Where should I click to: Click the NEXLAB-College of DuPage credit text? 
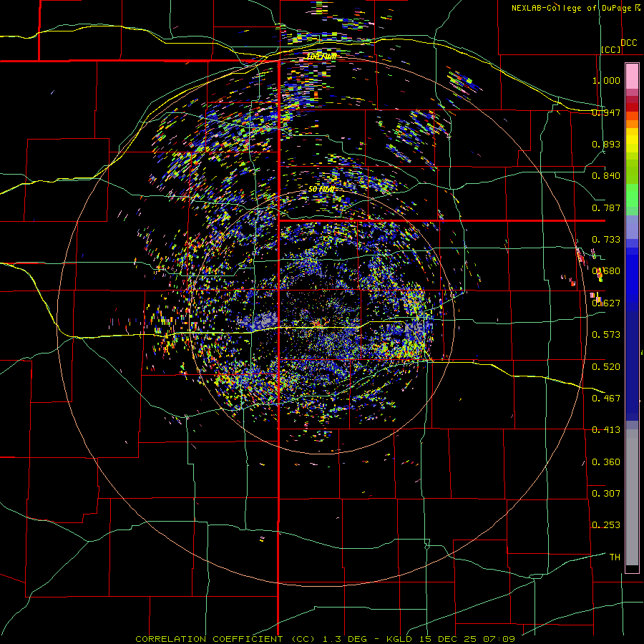(575, 8)
